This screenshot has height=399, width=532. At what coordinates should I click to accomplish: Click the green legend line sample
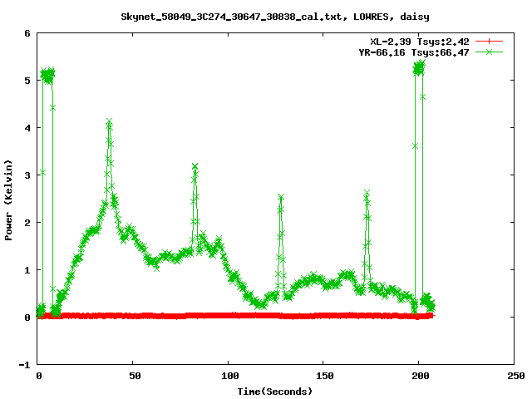(489, 52)
